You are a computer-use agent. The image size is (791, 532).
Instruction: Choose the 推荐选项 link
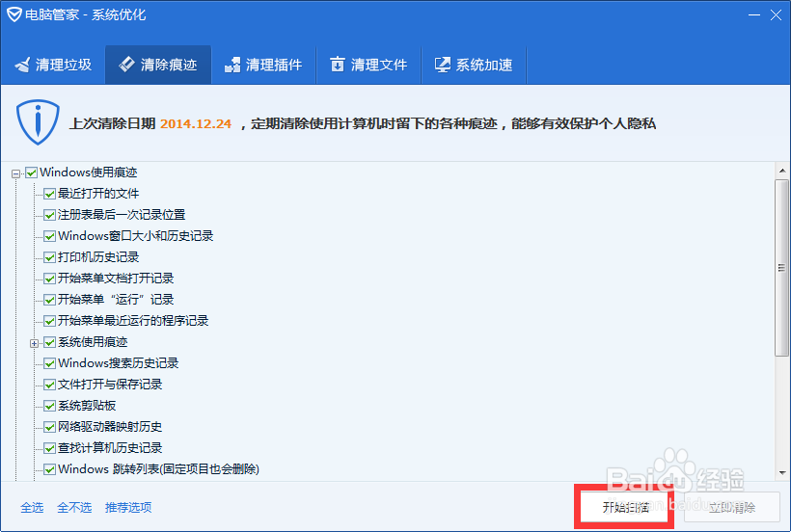coord(128,507)
